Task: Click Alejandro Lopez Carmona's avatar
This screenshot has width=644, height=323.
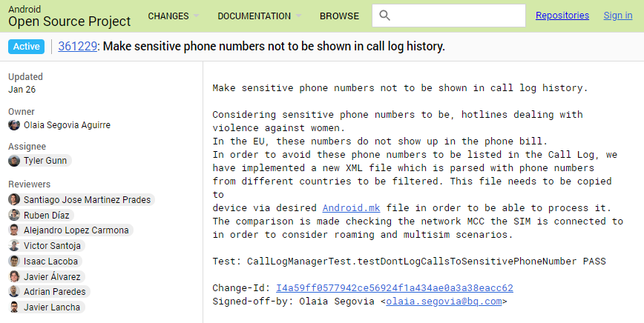Action: [x=14, y=230]
